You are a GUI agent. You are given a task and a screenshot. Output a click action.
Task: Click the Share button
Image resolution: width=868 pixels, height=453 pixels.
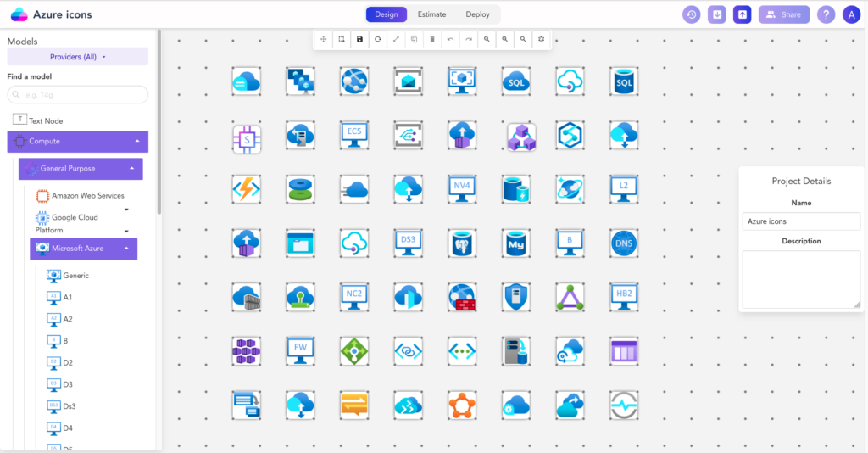coord(784,14)
